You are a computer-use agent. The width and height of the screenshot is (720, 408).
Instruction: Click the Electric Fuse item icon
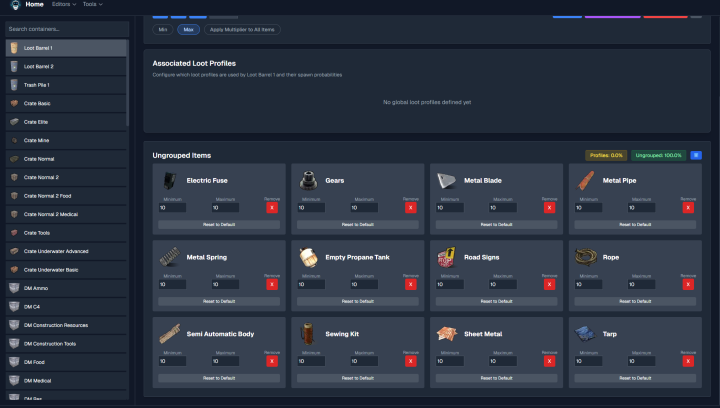coord(170,180)
